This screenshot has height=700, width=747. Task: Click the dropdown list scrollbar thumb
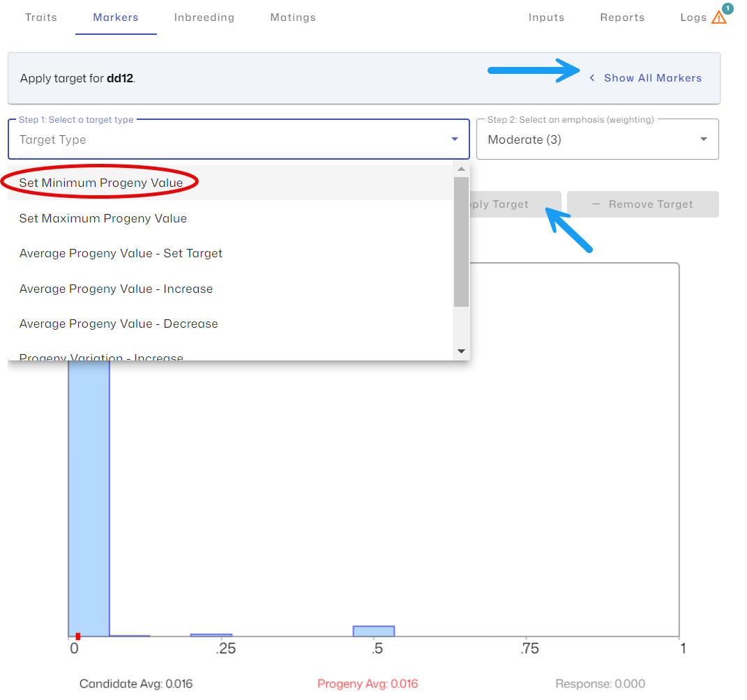click(461, 241)
